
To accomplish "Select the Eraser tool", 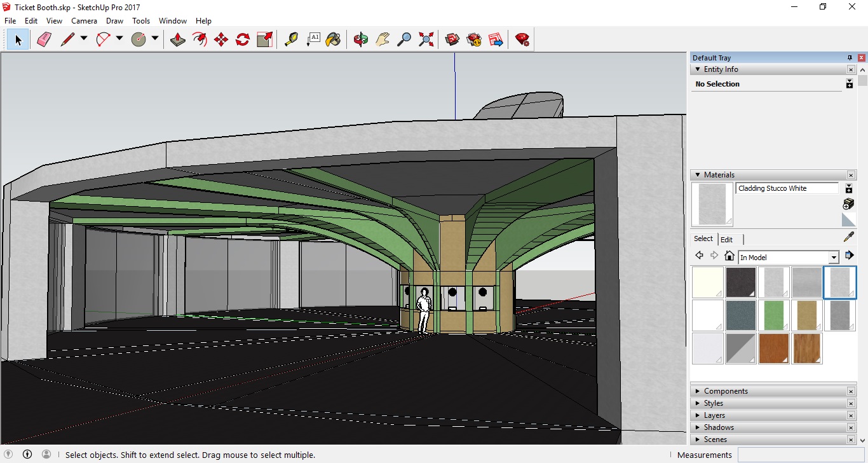I will tap(44, 39).
